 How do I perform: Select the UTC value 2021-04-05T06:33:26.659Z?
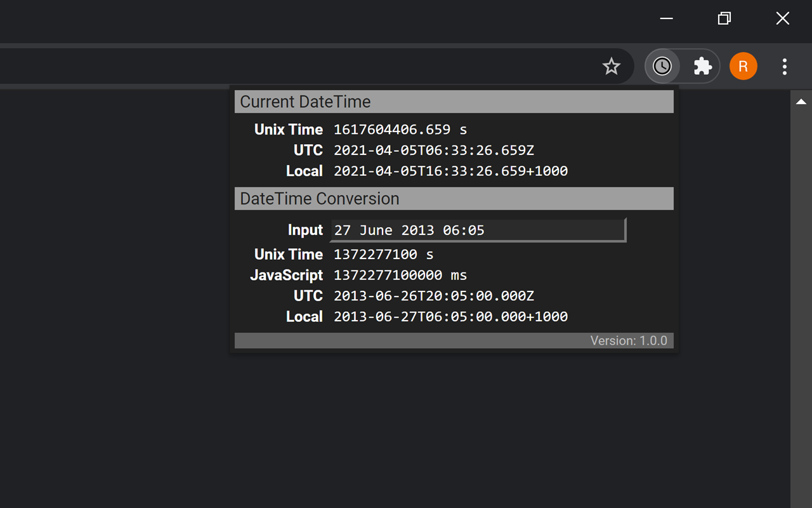[433, 150]
